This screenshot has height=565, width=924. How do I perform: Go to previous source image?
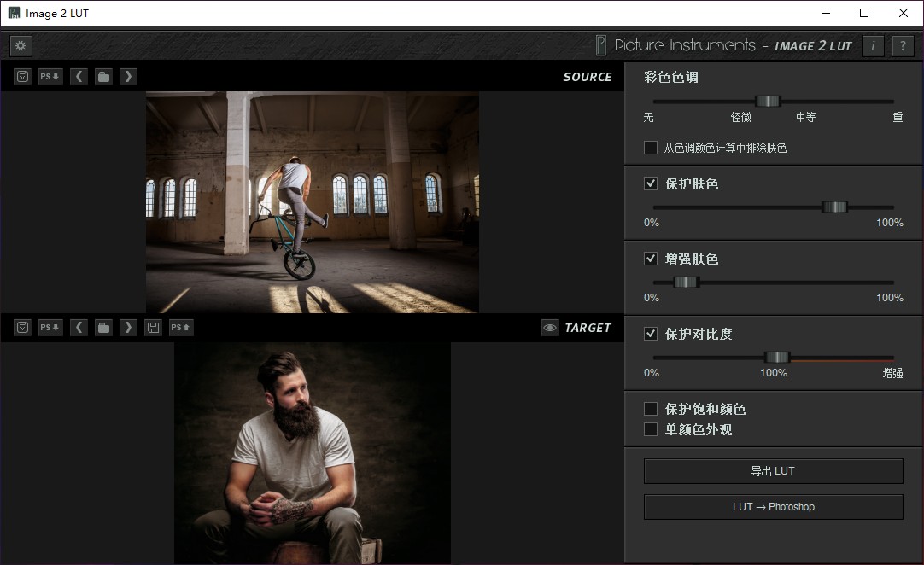click(79, 77)
